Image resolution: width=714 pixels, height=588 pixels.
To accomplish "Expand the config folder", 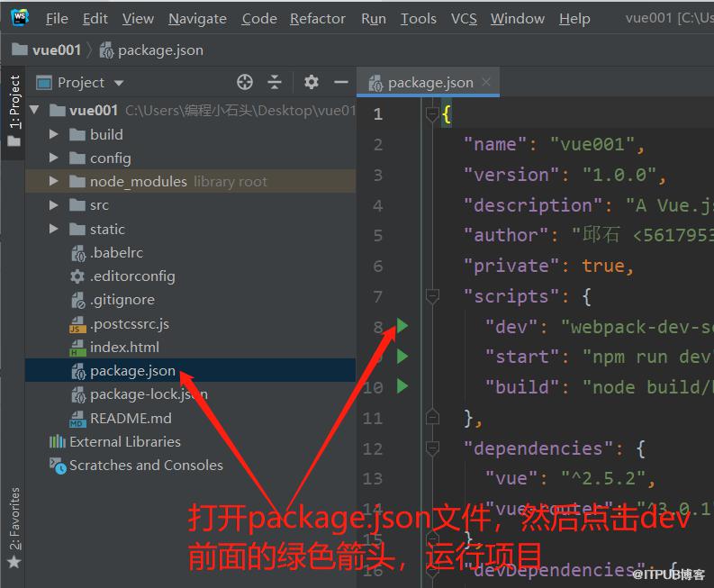I will [54, 158].
